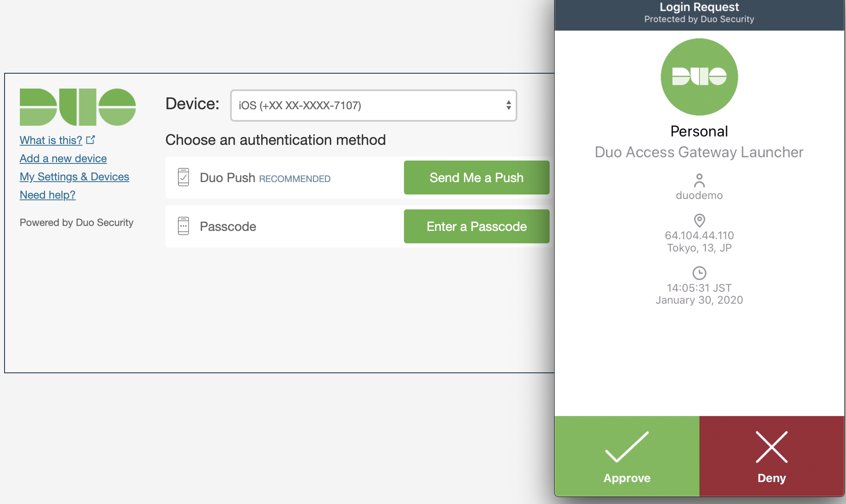This screenshot has height=504, width=846.
Task: Click the Duo Access Gateway Launcher text
Action: pos(699,152)
